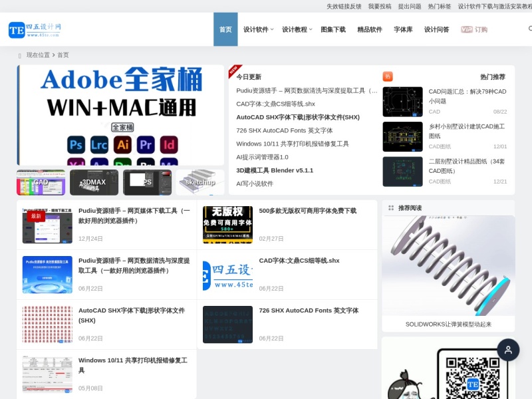Open 热门推荐 CAD问题汇总 article title
532x399 pixels.
tap(467, 96)
